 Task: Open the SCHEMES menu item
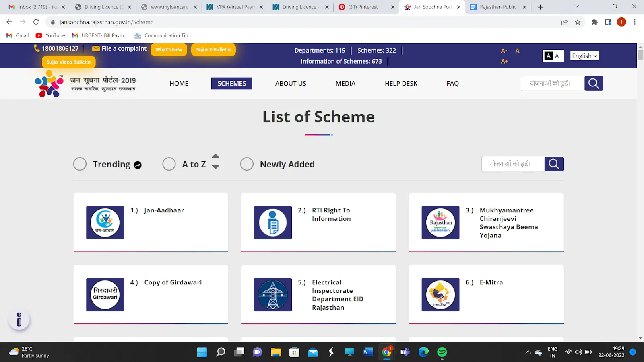[x=232, y=84]
